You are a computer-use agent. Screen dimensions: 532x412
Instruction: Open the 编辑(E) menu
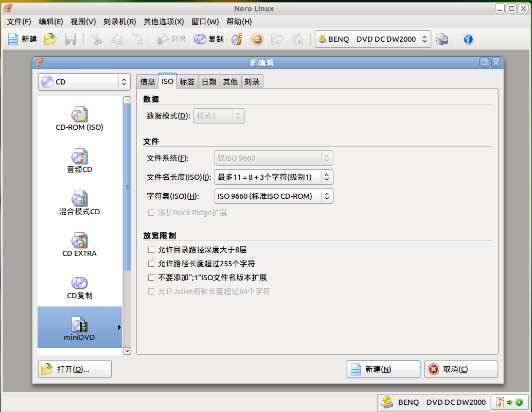tap(51, 22)
